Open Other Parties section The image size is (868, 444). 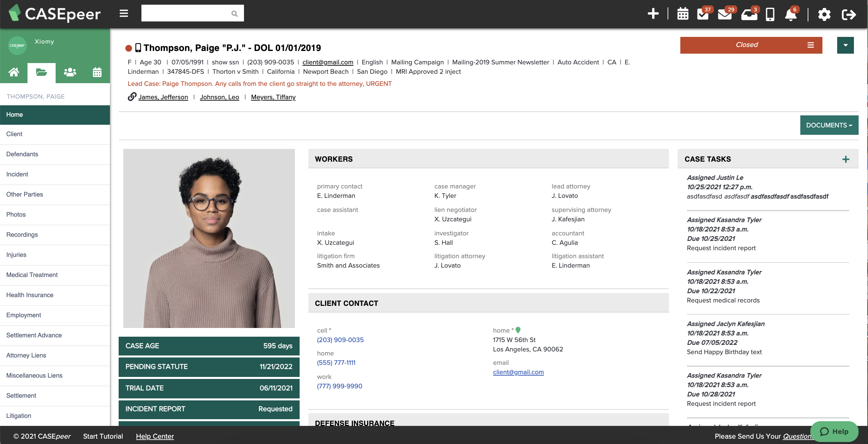point(55,195)
